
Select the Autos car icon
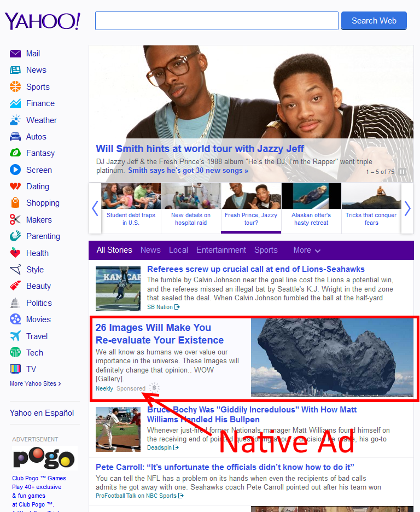point(15,137)
